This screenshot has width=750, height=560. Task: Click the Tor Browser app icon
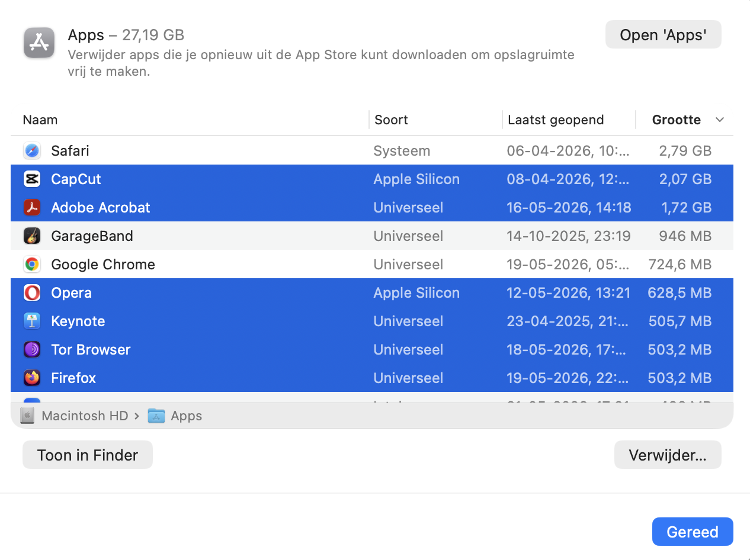tap(32, 349)
